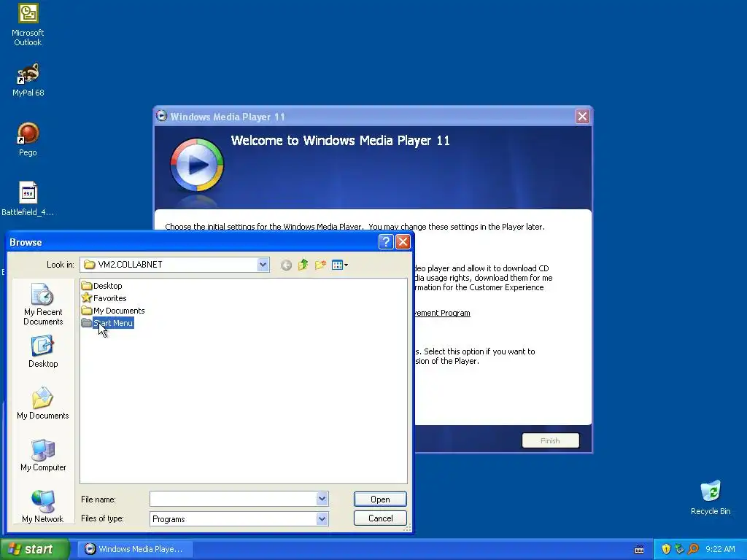747x560 pixels.
Task: Click the Create New Folder icon
Action: pos(320,265)
